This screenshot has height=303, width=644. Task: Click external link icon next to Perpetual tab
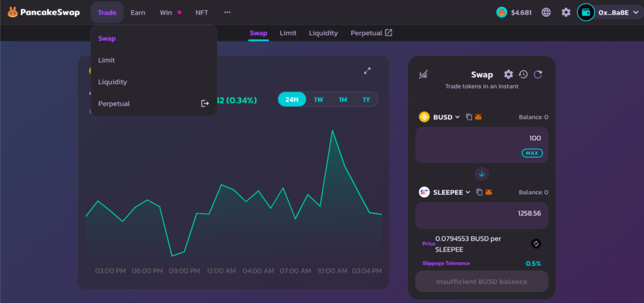point(389,33)
